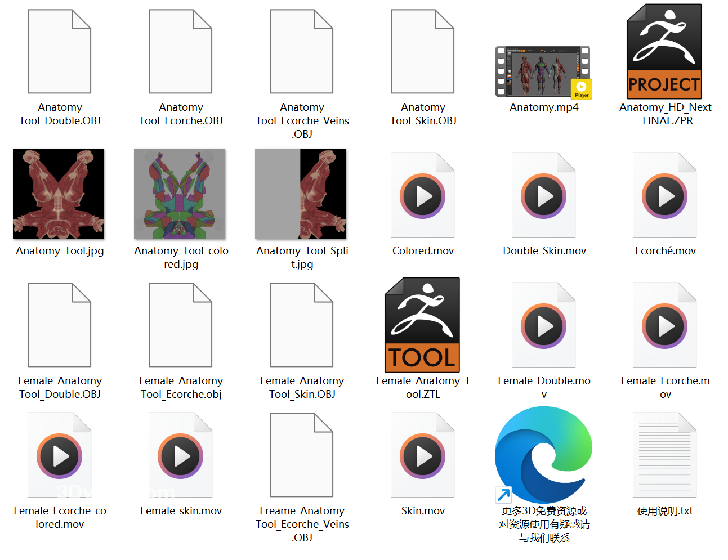Image resolution: width=728 pixels, height=560 pixels.
Task: Select the Anatomy Tool_Ecorche_Veins.OBJ file
Action: [x=301, y=52]
